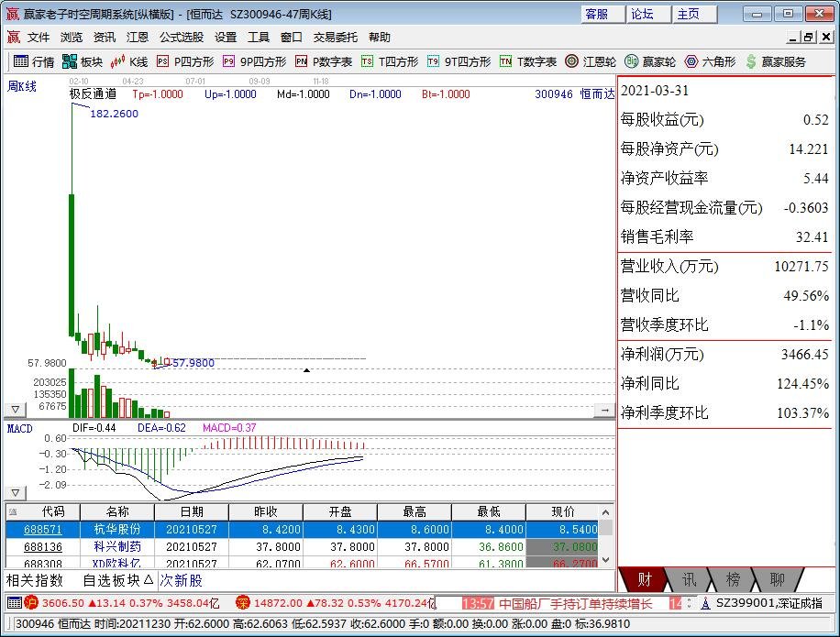Click the 论坛 forum button
840x637 pixels.
click(648, 14)
